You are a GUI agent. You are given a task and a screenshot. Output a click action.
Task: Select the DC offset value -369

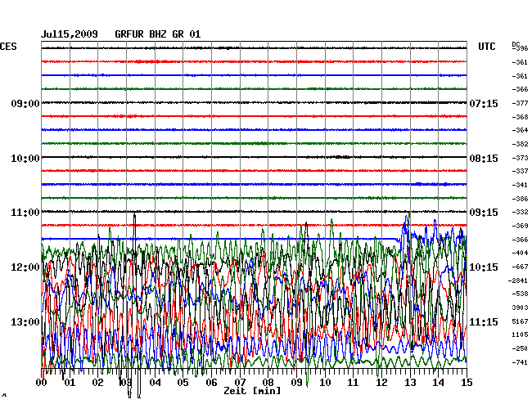[520, 226]
